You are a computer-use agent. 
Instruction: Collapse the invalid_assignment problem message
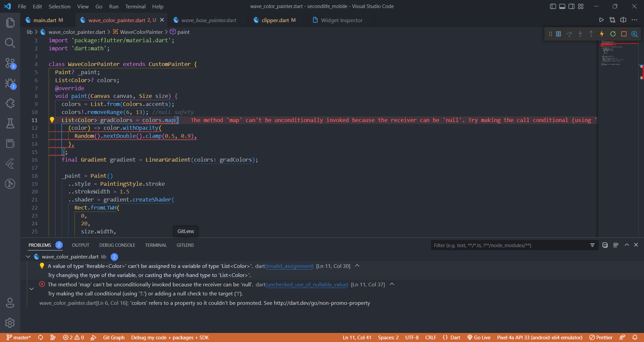357,266
